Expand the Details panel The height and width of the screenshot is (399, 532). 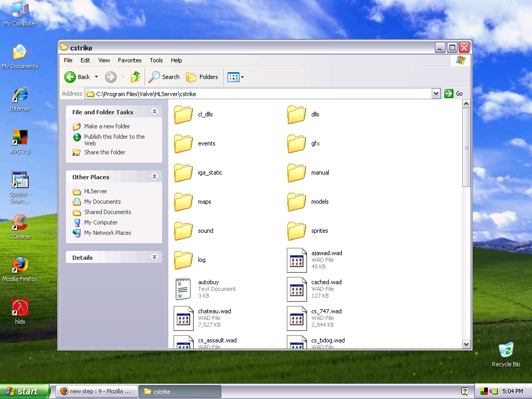(154, 257)
